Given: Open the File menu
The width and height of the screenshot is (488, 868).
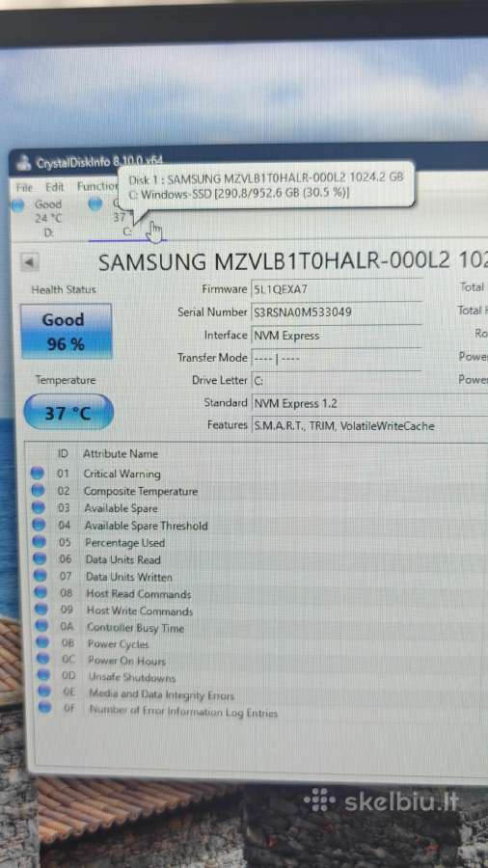Looking at the screenshot, I should (x=24, y=188).
